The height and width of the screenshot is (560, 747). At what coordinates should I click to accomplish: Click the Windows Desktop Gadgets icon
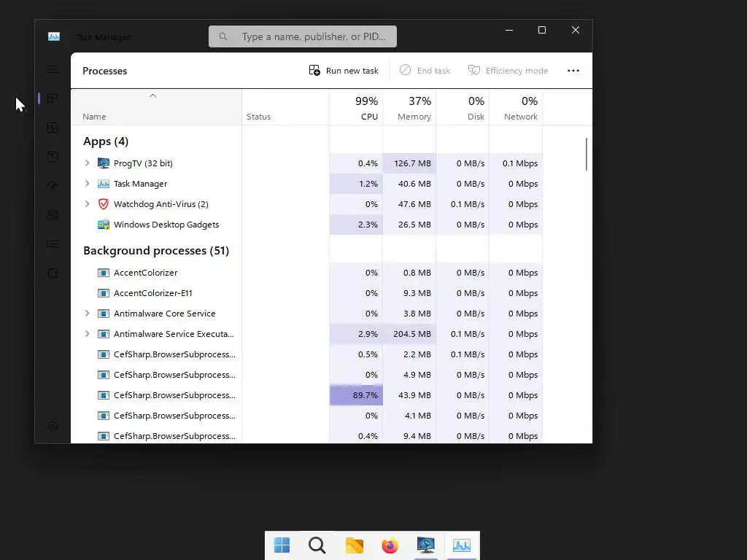click(x=104, y=225)
